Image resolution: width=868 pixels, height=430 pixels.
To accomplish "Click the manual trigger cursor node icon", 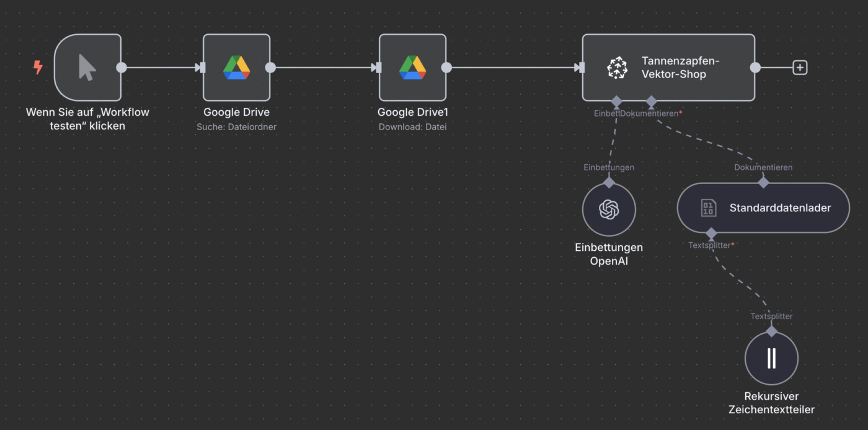I will [x=87, y=68].
